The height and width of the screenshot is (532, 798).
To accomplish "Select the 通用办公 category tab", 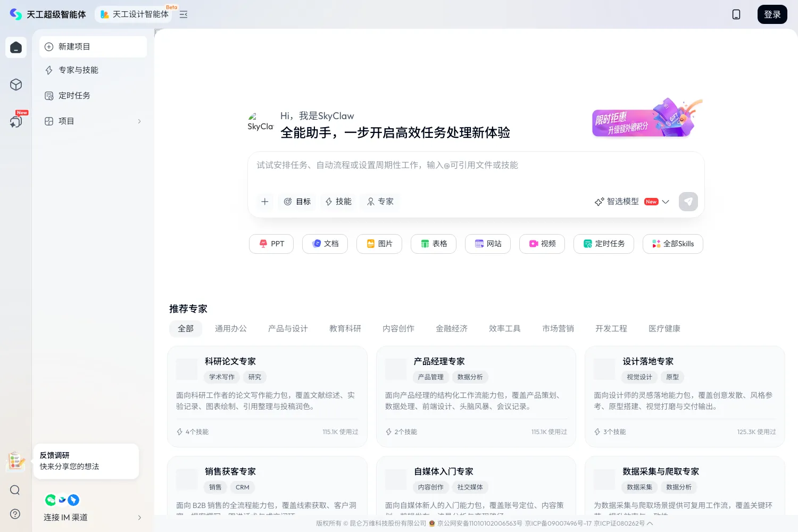I will click(231, 329).
